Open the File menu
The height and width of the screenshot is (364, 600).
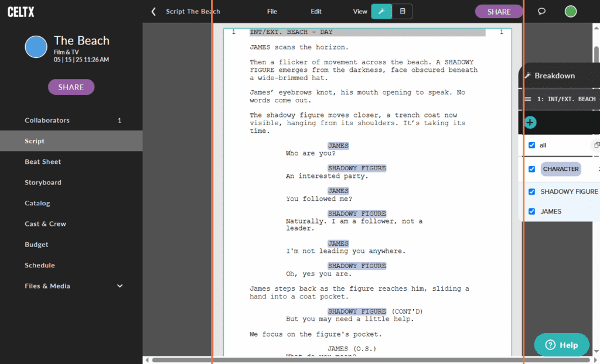click(x=272, y=11)
